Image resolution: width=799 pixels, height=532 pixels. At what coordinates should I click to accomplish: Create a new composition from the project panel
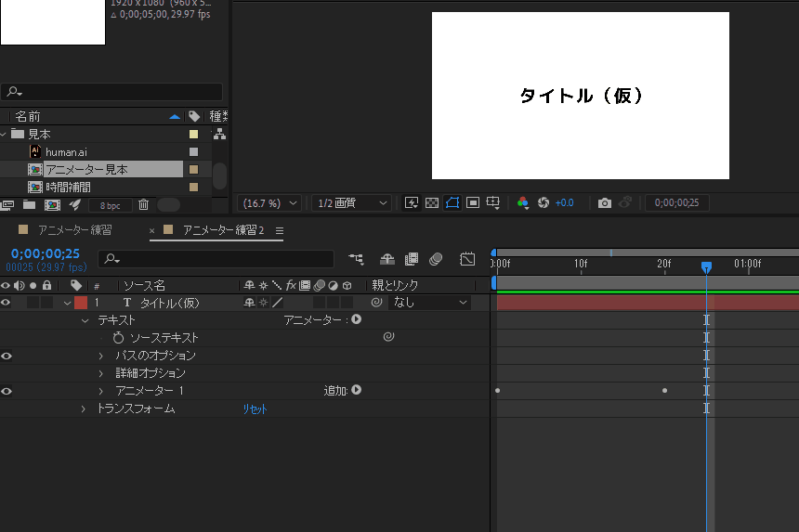tap(52, 205)
